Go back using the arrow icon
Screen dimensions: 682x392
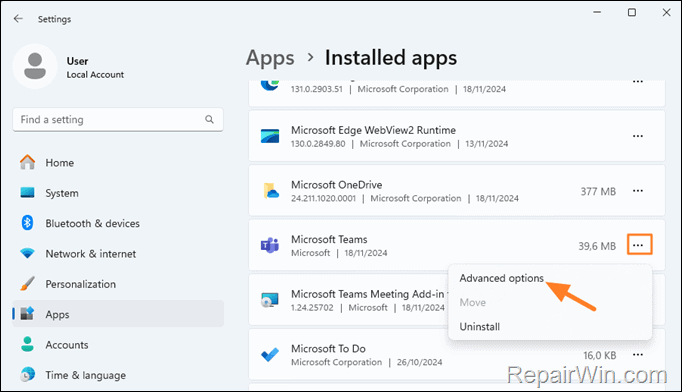[x=18, y=19]
